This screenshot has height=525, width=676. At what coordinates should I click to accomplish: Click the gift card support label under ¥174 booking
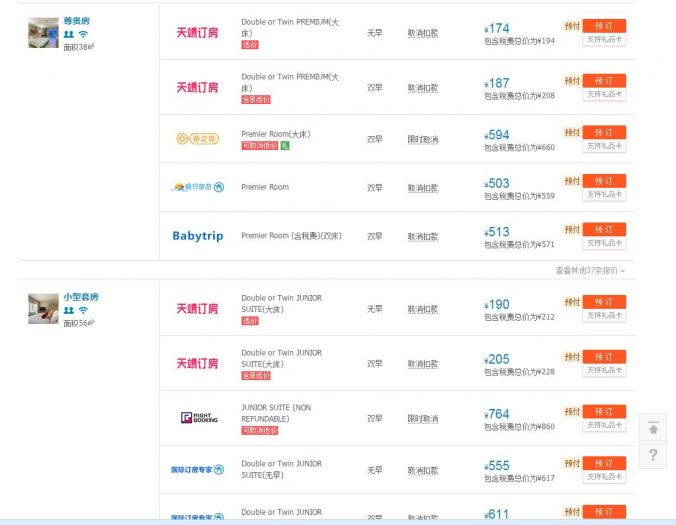(x=604, y=39)
